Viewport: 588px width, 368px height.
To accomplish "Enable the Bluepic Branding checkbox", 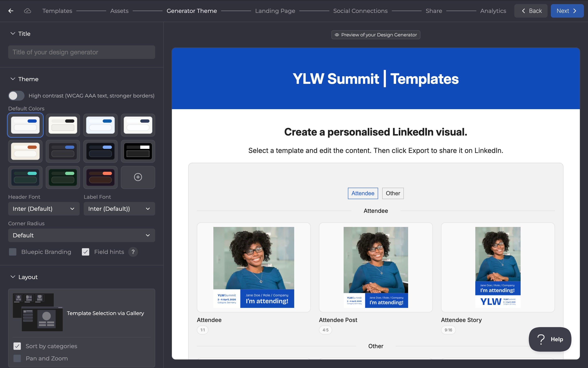I will click(13, 252).
